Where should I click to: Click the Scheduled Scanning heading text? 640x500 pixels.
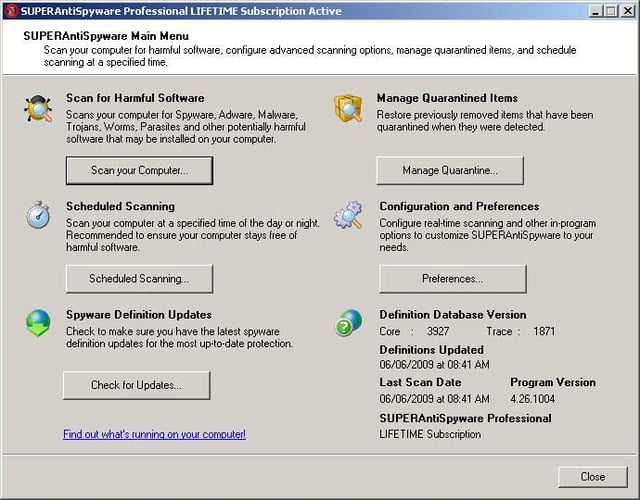(x=120, y=206)
